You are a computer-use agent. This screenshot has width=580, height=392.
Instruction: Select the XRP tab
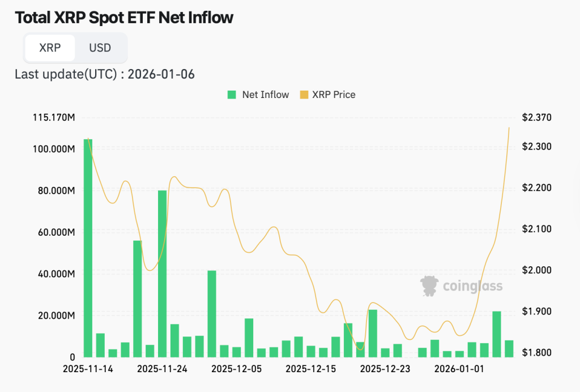[x=50, y=48]
